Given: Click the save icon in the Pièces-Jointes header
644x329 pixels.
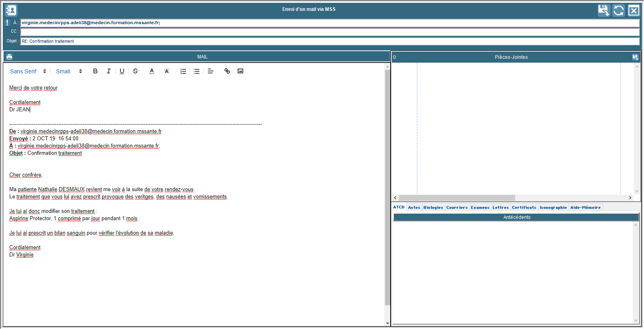Looking at the screenshot, I should click(x=635, y=57).
